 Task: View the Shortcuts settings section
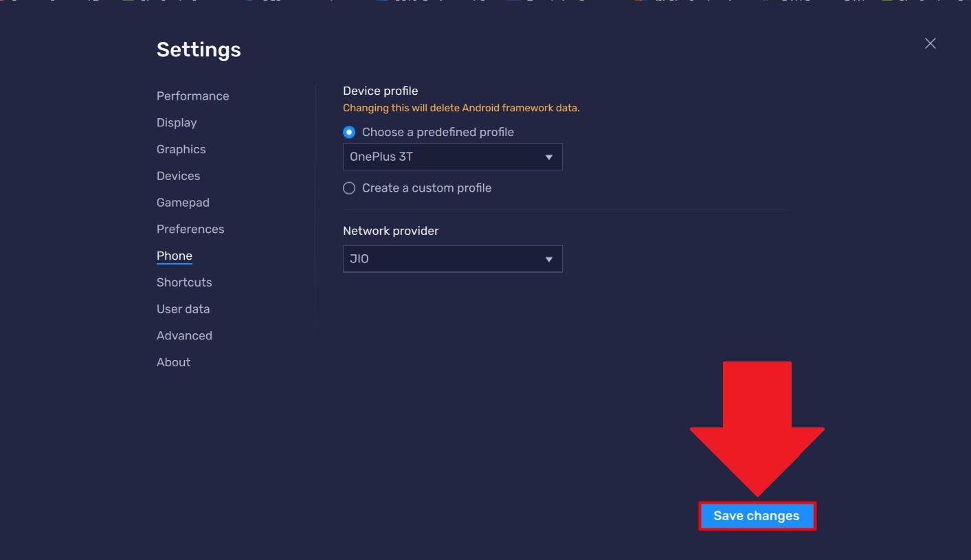click(x=183, y=282)
